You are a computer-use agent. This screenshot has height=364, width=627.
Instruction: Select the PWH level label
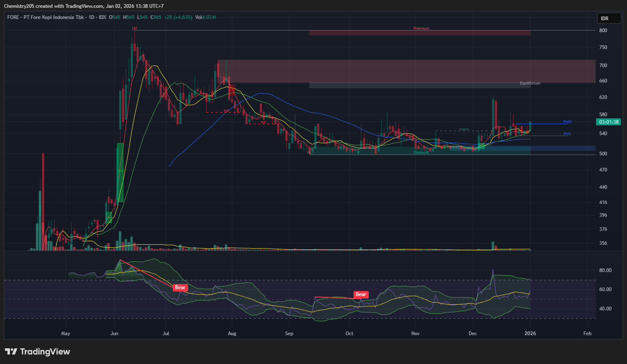567,122
